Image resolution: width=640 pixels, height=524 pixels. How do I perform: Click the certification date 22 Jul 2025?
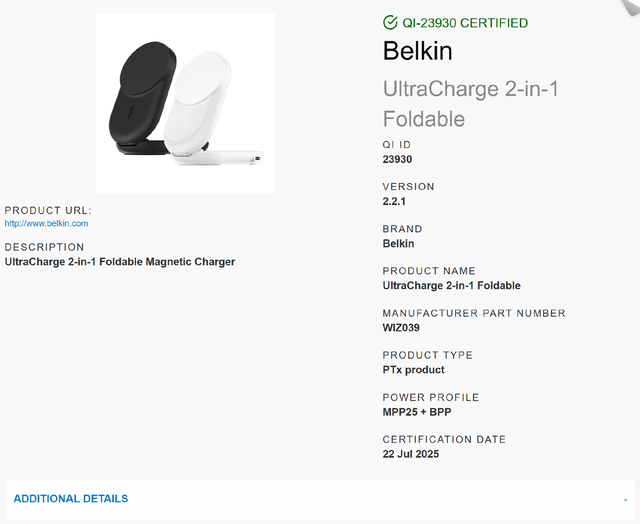(x=411, y=454)
